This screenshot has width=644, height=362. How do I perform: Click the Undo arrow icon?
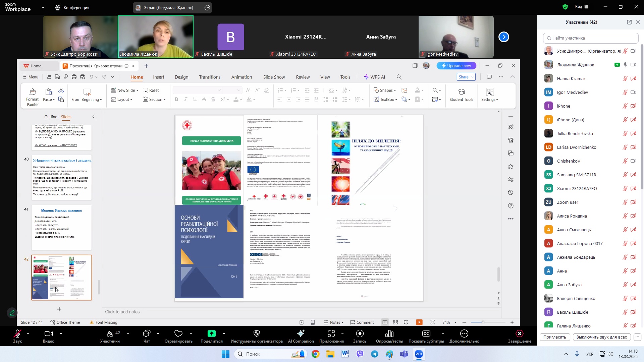point(91,77)
